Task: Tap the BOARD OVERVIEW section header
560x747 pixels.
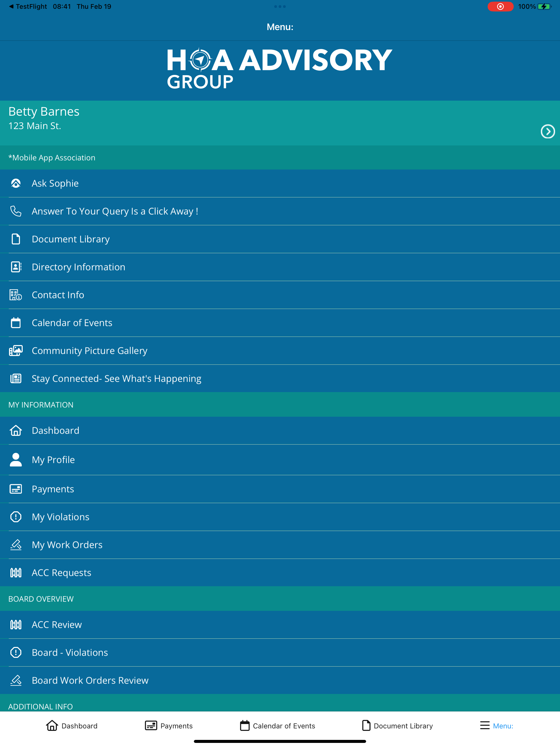Action: click(x=280, y=599)
